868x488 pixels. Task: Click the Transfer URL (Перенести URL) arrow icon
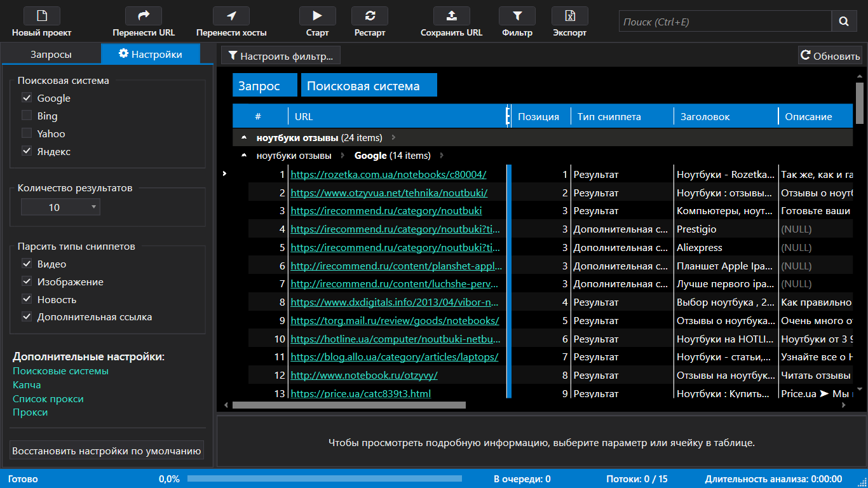[x=143, y=16]
